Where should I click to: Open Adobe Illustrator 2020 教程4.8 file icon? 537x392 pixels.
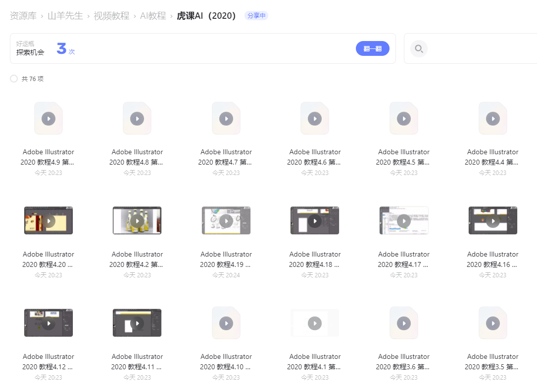coord(137,119)
